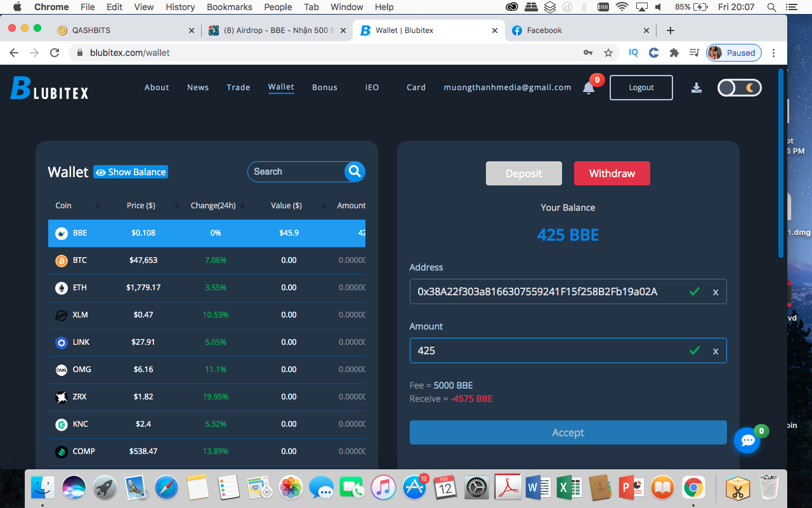Open Spotlight search in menu bar

coord(772,7)
